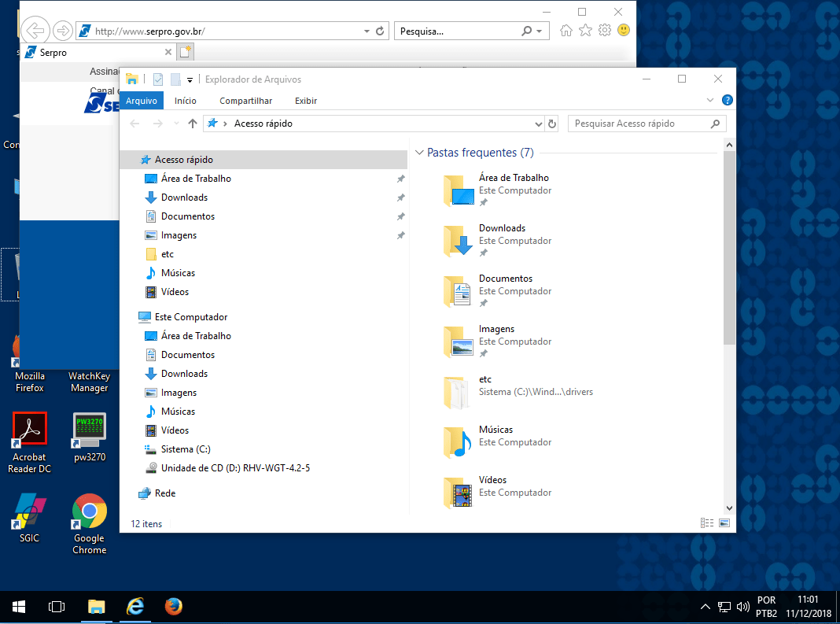Go to Internet Explorer home page icon
The image size is (840, 624).
pos(566,31)
